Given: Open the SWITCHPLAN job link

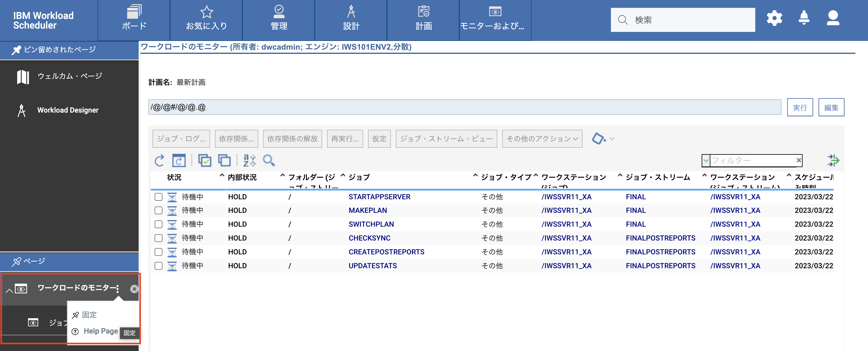Looking at the screenshot, I should pos(371,224).
